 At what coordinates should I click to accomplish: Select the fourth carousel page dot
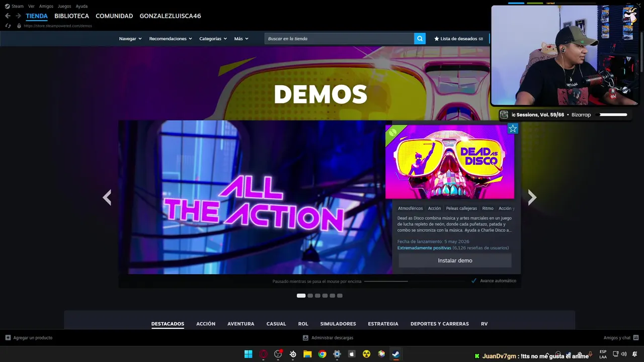point(325,296)
